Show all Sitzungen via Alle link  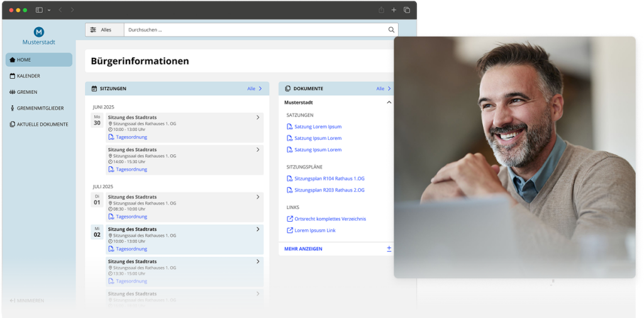click(x=254, y=89)
